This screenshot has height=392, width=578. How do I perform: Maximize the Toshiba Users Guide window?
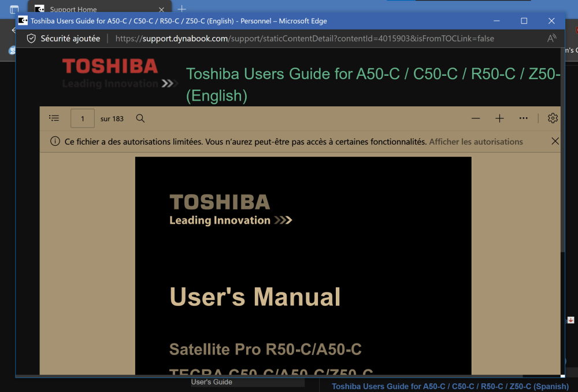pyautogui.click(x=524, y=21)
